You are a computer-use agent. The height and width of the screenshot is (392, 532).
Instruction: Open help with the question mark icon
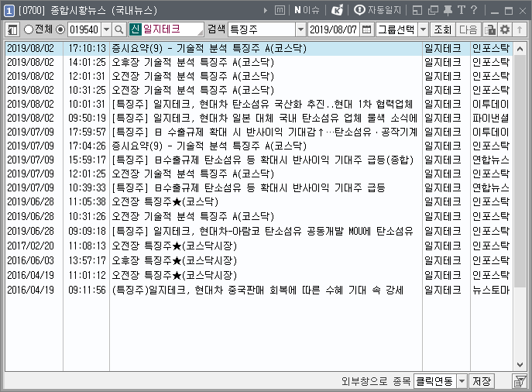pyautogui.click(x=474, y=11)
